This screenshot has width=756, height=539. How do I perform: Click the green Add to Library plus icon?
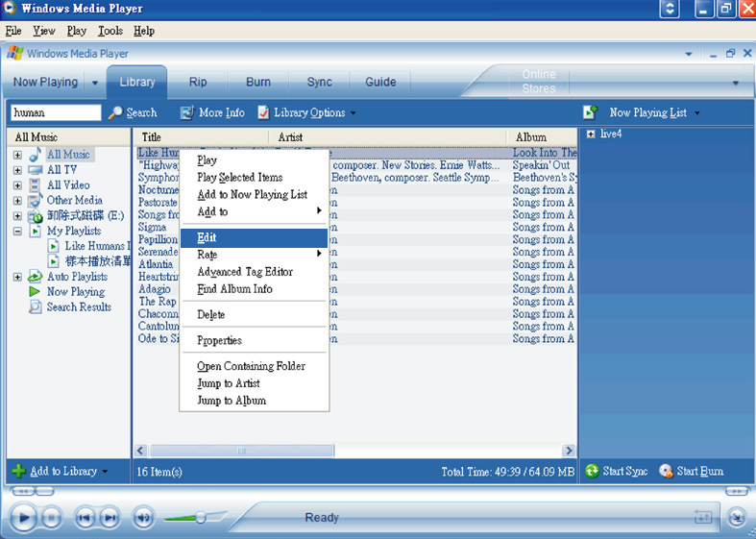pos(19,471)
